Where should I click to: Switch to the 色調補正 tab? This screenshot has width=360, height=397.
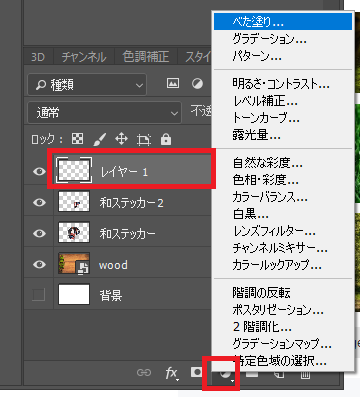[146, 57]
